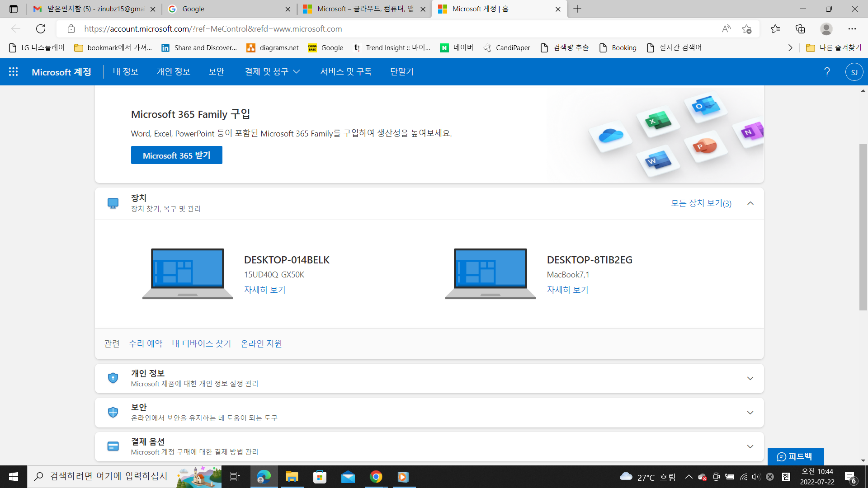Open 자세히 보기 for DESKTOP-014BELK
868x488 pixels.
[x=265, y=290]
